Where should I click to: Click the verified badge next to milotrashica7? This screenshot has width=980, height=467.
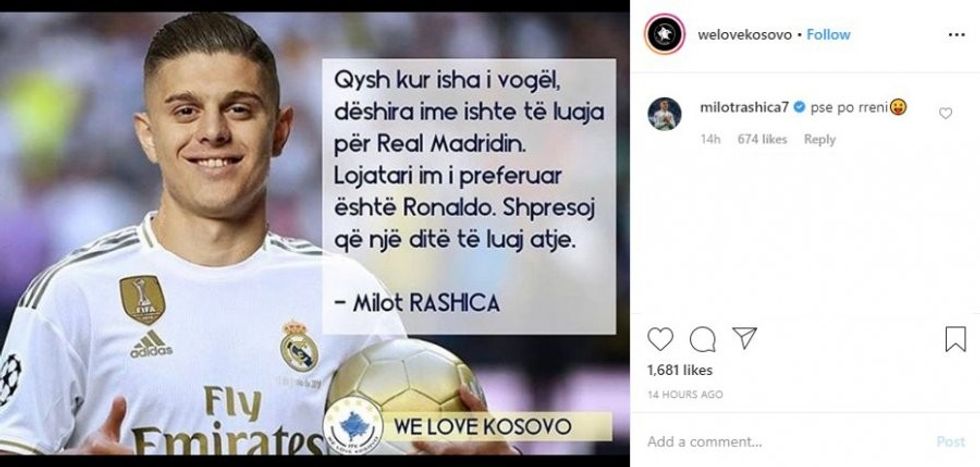[799, 108]
